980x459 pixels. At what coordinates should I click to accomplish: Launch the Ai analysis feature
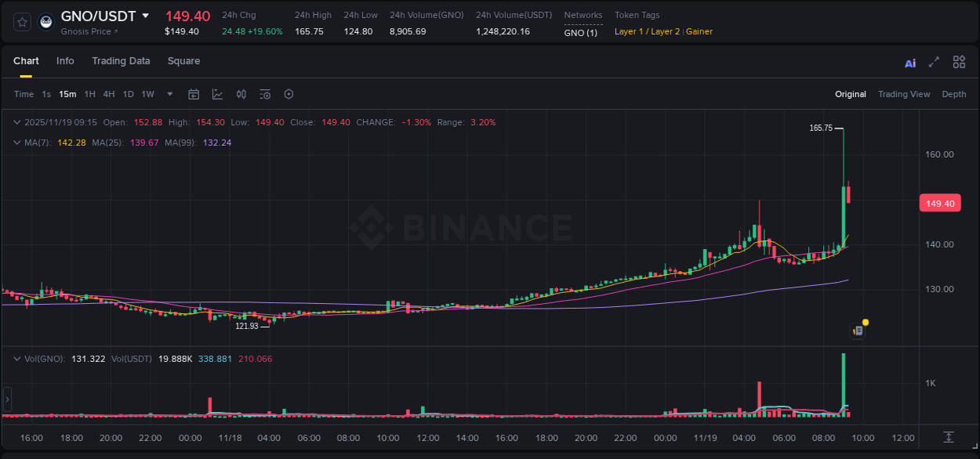click(909, 62)
